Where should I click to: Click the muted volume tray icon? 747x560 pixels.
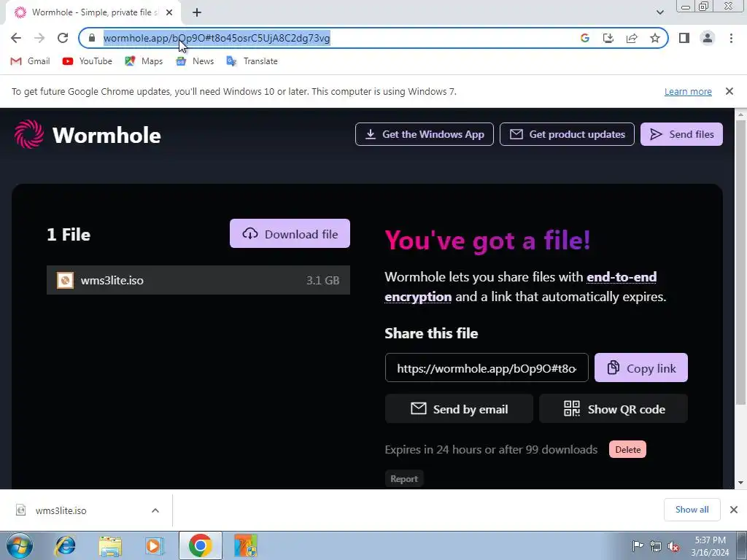point(673,546)
